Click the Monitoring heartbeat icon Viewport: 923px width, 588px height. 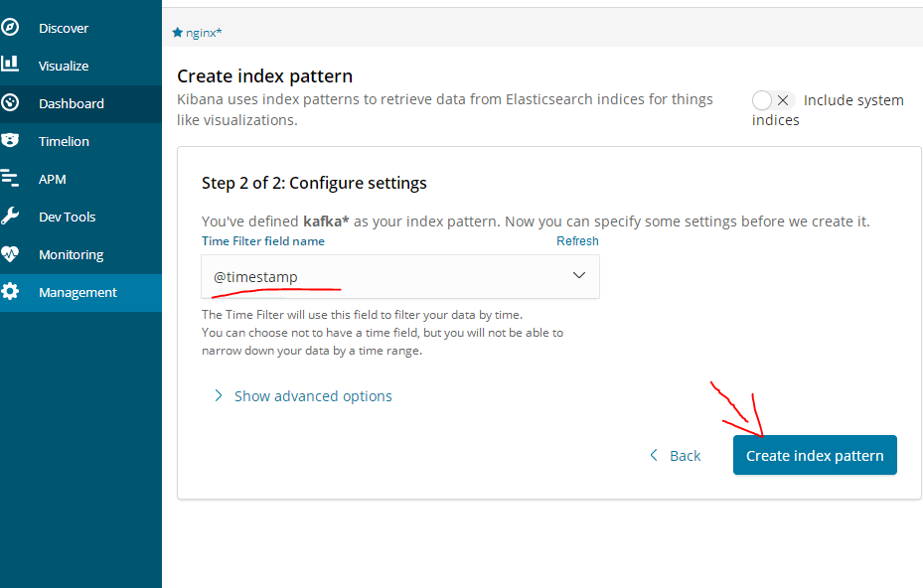click(10, 254)
